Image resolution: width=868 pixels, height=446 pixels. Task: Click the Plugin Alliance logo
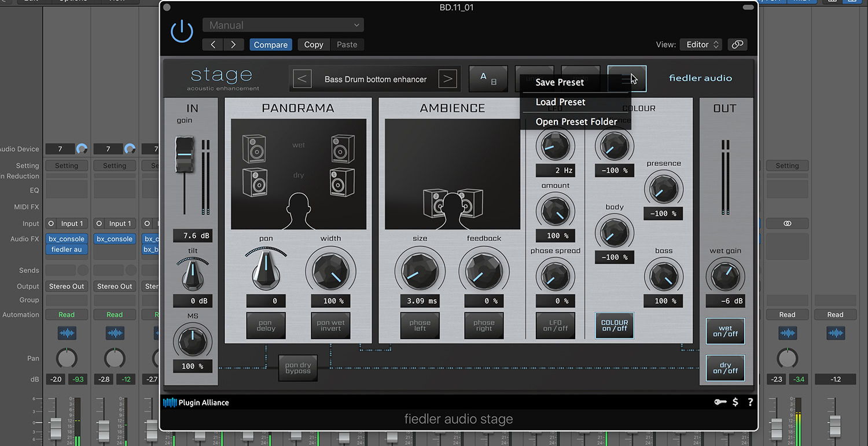pos(196,403)
